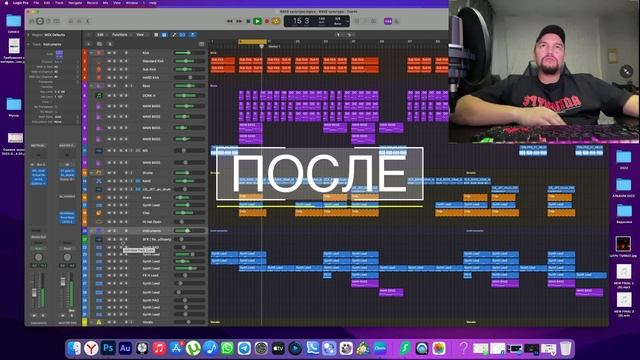Open Adobe Audition from the Dock
The image size is (640, 360).
pyautogui.click(x=125, y=348)
